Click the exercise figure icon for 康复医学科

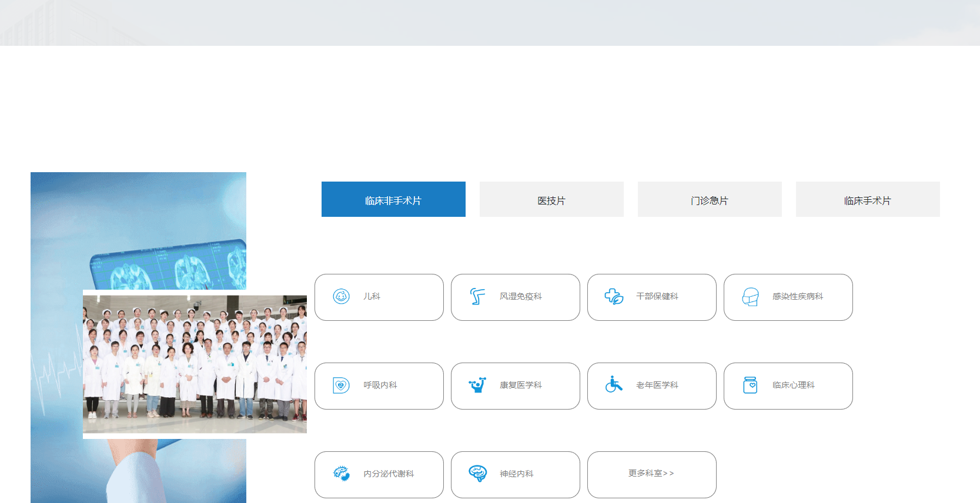point(477,385)
